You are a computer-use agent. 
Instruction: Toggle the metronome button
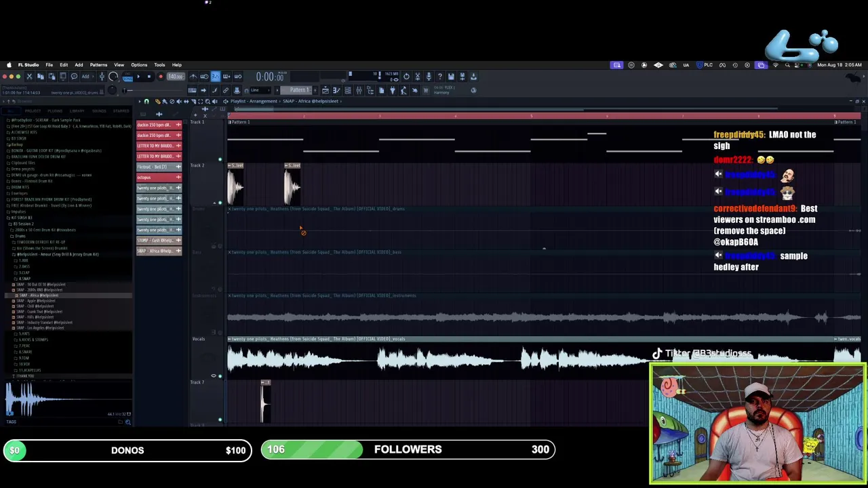[x=193, y=77]
